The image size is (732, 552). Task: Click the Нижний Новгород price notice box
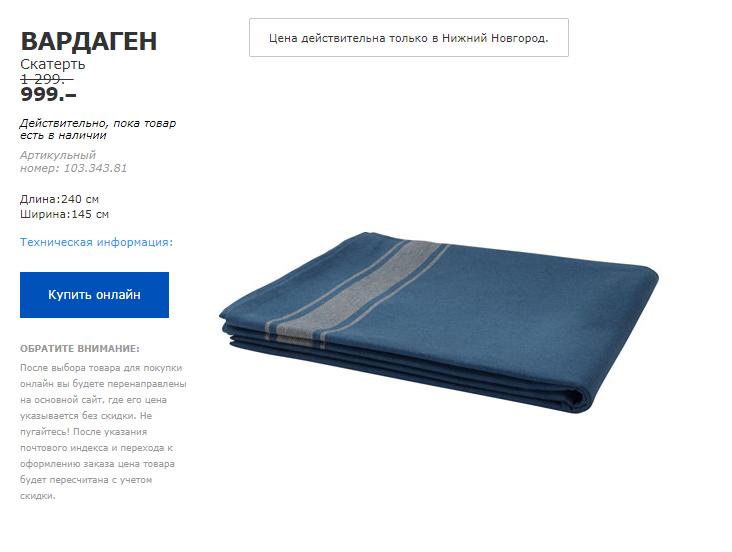[x=409, y=38]
